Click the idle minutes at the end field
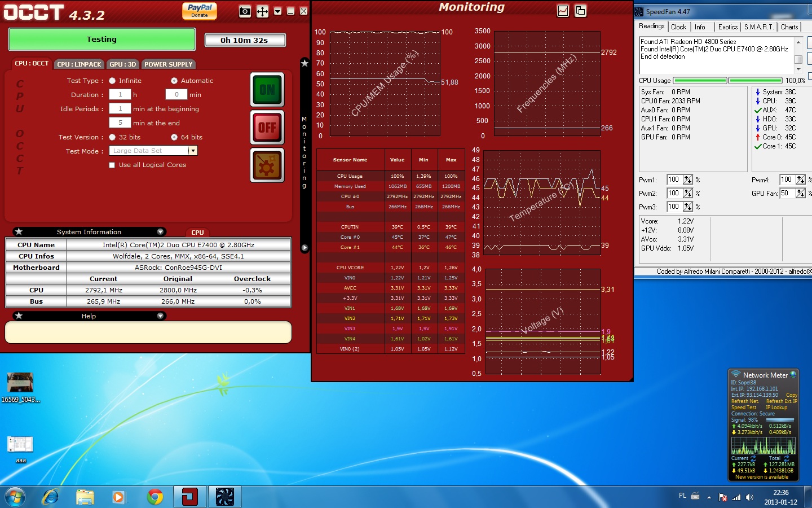Viewport: 812px width, 508px height. click(120, 122)
